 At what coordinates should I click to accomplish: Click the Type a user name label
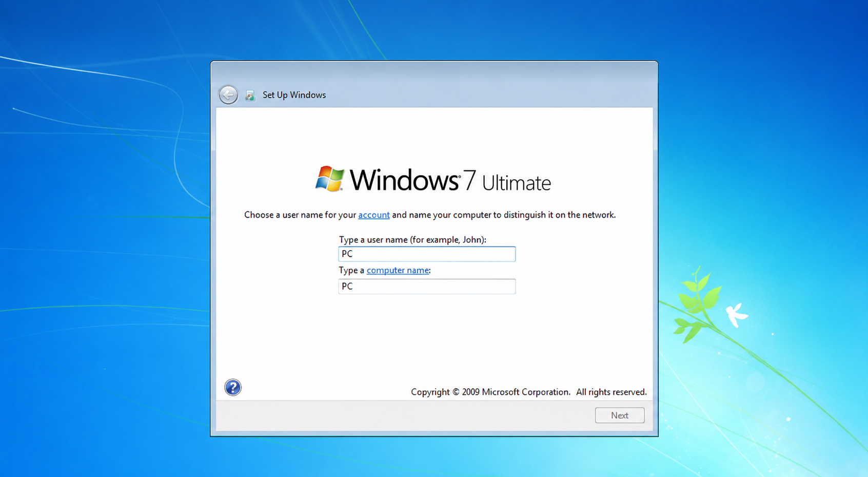412,239
